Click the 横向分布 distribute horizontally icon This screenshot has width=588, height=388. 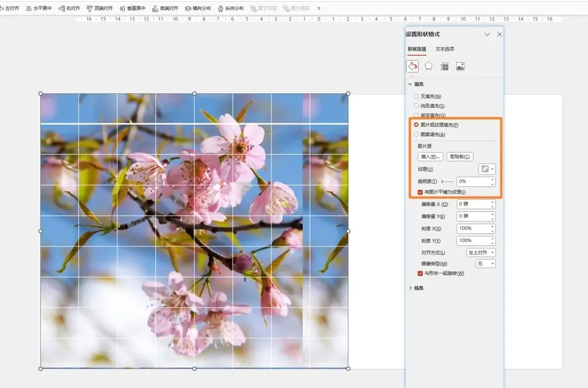tap(188, 8)
